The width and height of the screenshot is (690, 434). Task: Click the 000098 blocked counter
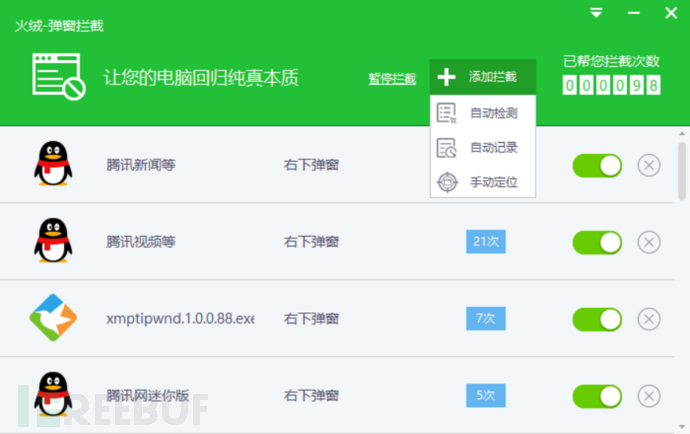pyautogui.click(x=612, y=85)
